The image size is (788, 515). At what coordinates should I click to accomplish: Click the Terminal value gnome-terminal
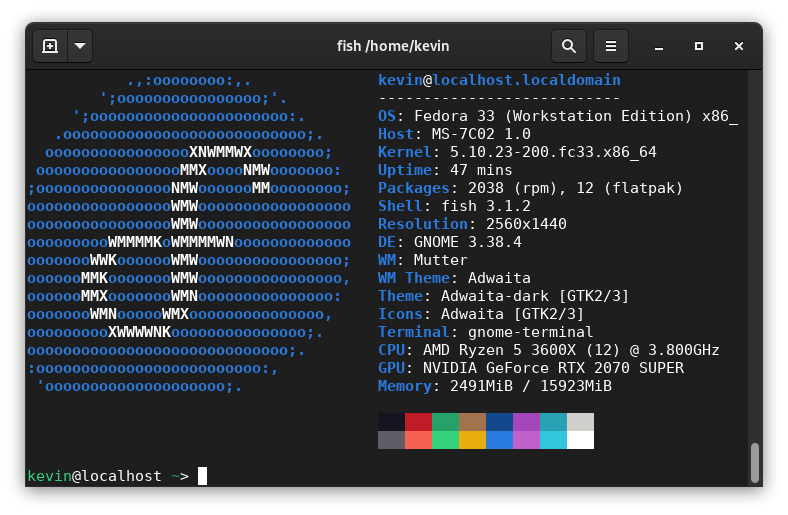530,332
